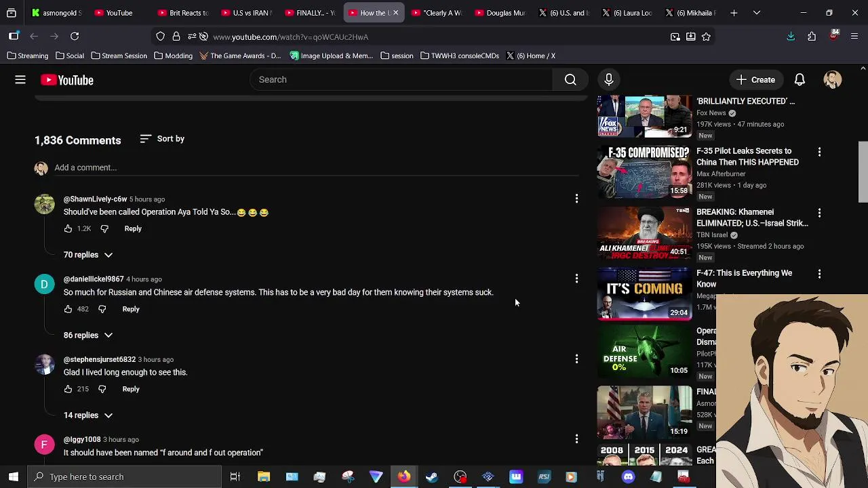Open the tab list chevron in the browser
Screen dimensions: 868x488
point(757,13)
